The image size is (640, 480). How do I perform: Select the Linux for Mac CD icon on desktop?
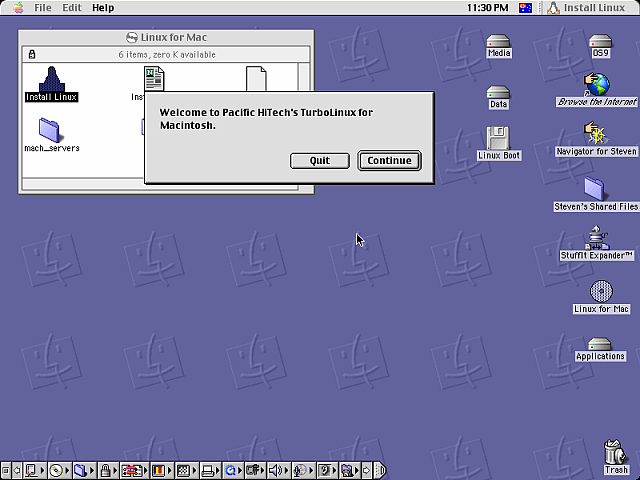pos(601,297)
